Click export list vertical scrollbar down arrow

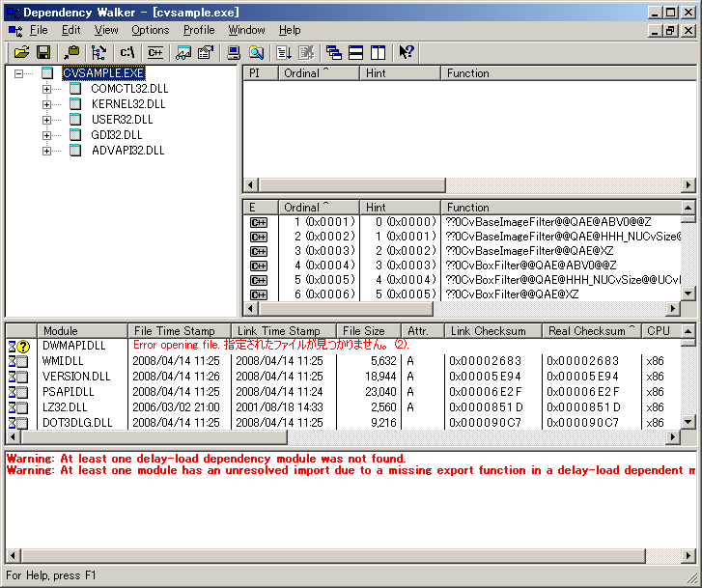tap(688, 294)
